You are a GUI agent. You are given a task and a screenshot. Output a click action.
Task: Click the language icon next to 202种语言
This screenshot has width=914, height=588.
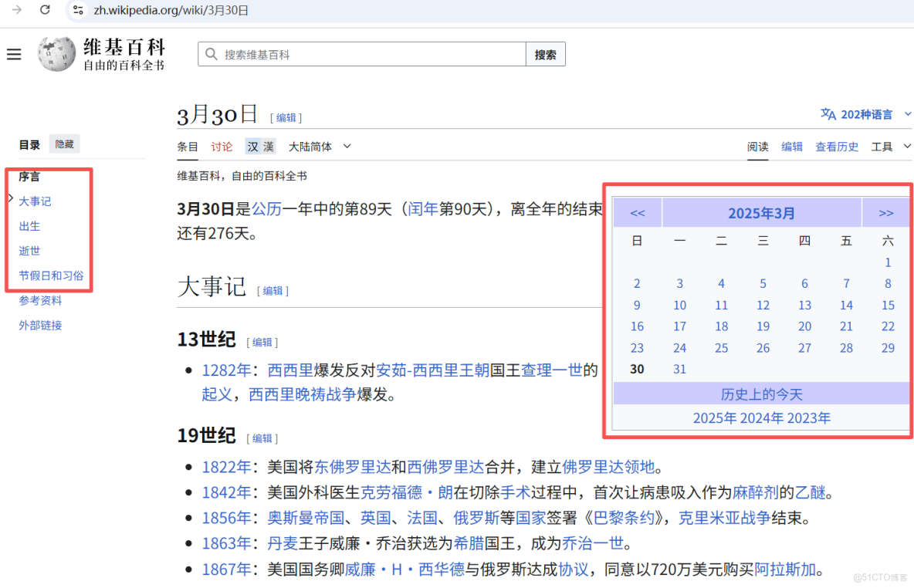[x=828, y=113]
